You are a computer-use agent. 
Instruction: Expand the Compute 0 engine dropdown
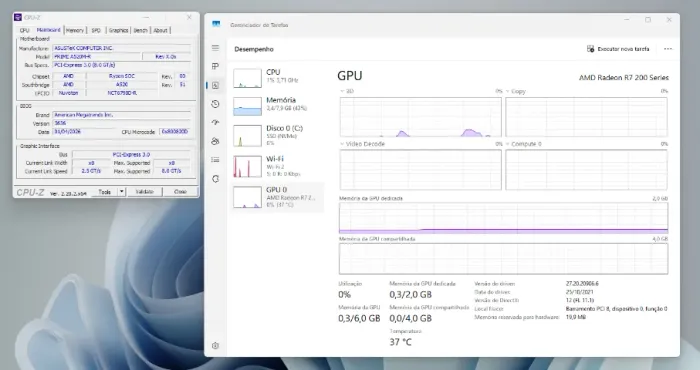[508, 144]
